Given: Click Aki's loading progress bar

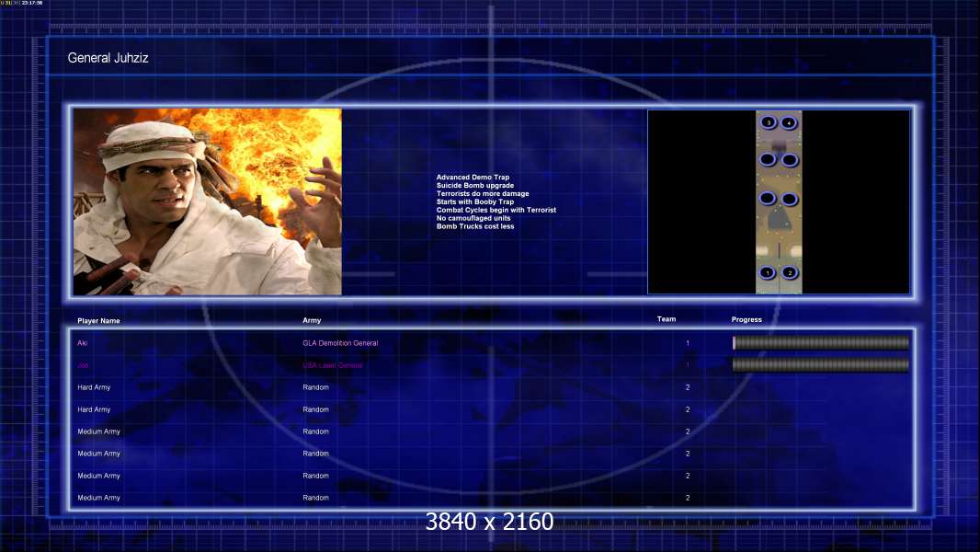Looking at the screenshot, I should point(821,343).
